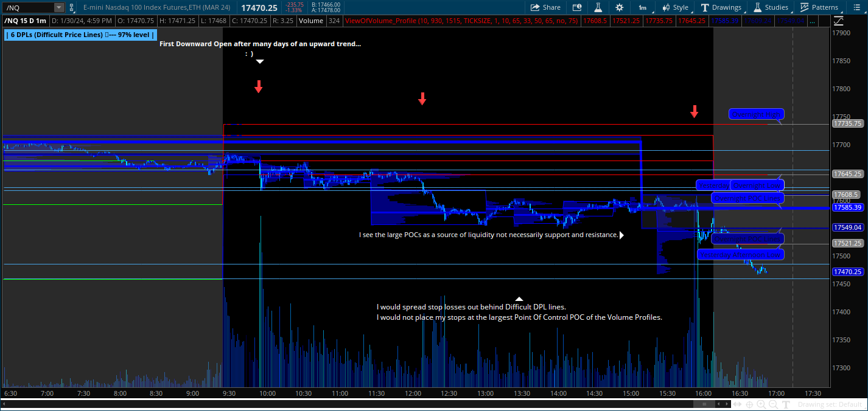Image resolution: width=868 pixels, height=411 pixels.
Task: Open chart settings gear icon
Action: click(x=619, y=7)
